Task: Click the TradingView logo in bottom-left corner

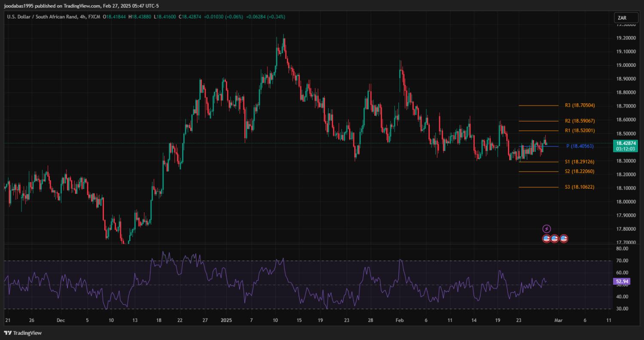Action: coord(23,333)
